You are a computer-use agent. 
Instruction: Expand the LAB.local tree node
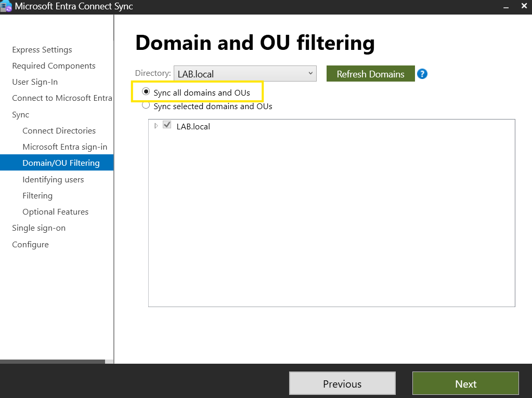156,126
